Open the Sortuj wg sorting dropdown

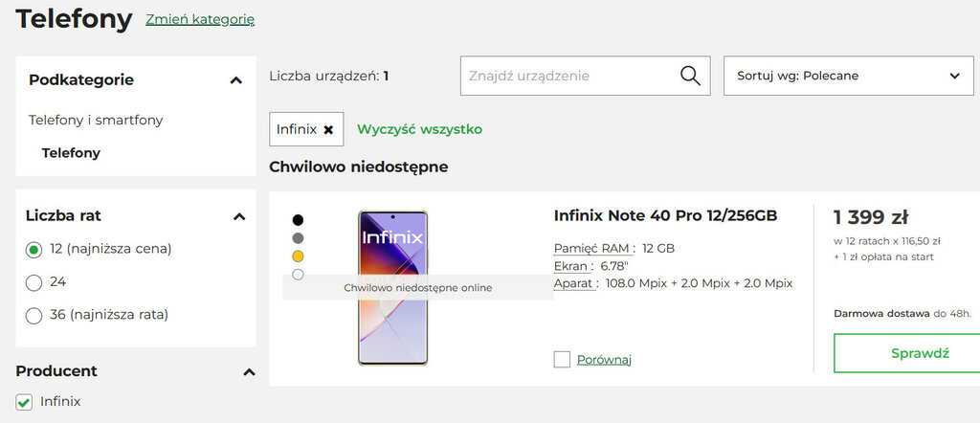pyautogui.click(x=848, y=76)
